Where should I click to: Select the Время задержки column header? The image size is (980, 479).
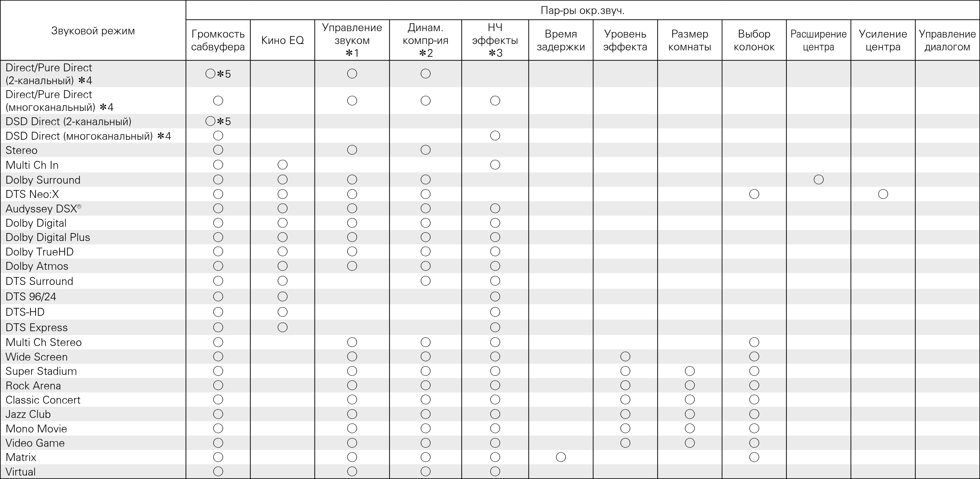(561, 40)
